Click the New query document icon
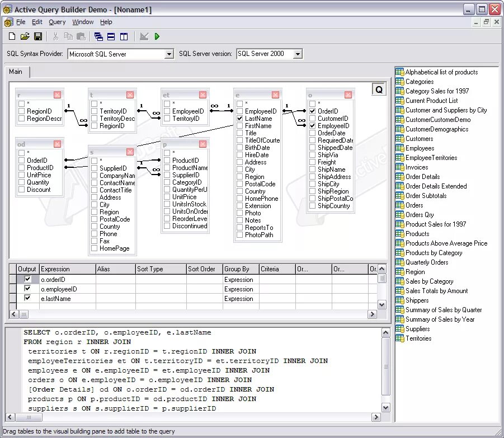Screen dimensions: 504x438 coord(12,36)
